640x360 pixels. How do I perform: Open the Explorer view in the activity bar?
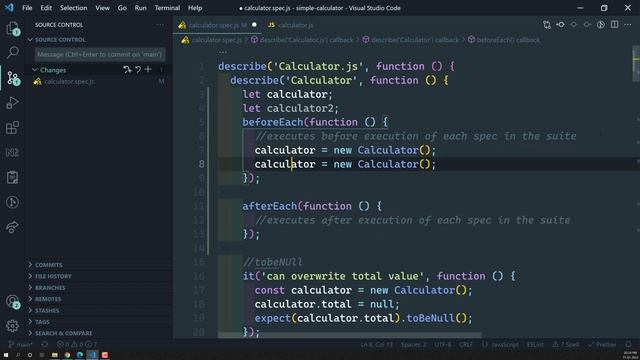coord(12,29)
